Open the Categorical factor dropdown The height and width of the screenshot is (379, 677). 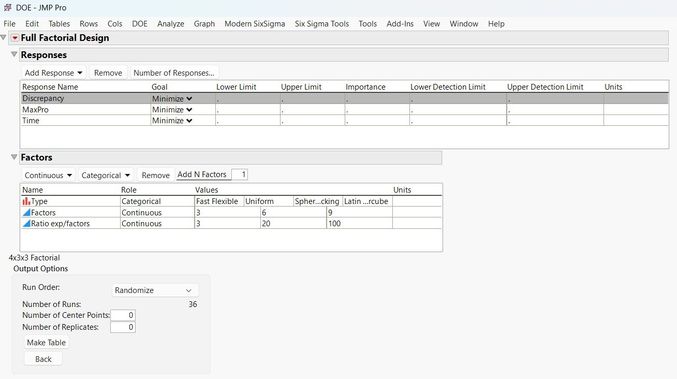coord(105,175)
